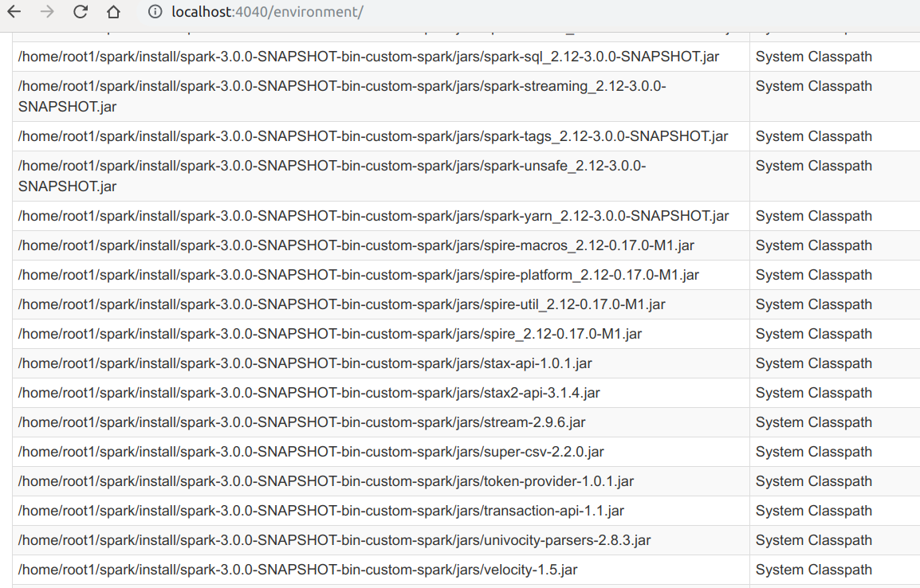Go forward in browser history
This screenshot has height=588, width=920.
47,12
